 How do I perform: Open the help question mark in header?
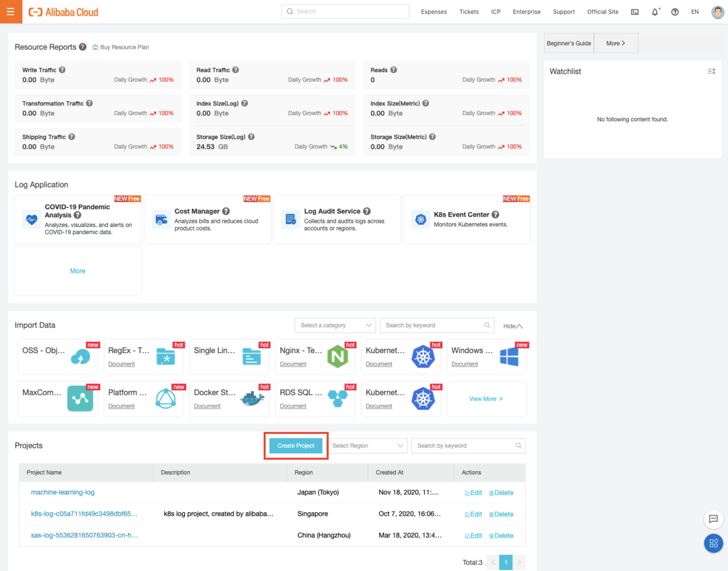(675, 12)
